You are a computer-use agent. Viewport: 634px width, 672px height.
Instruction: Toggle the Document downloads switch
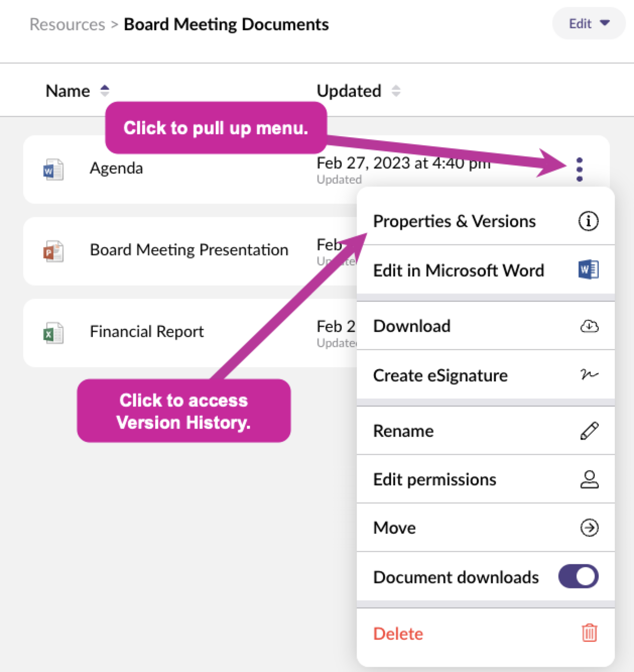(578, 576)
